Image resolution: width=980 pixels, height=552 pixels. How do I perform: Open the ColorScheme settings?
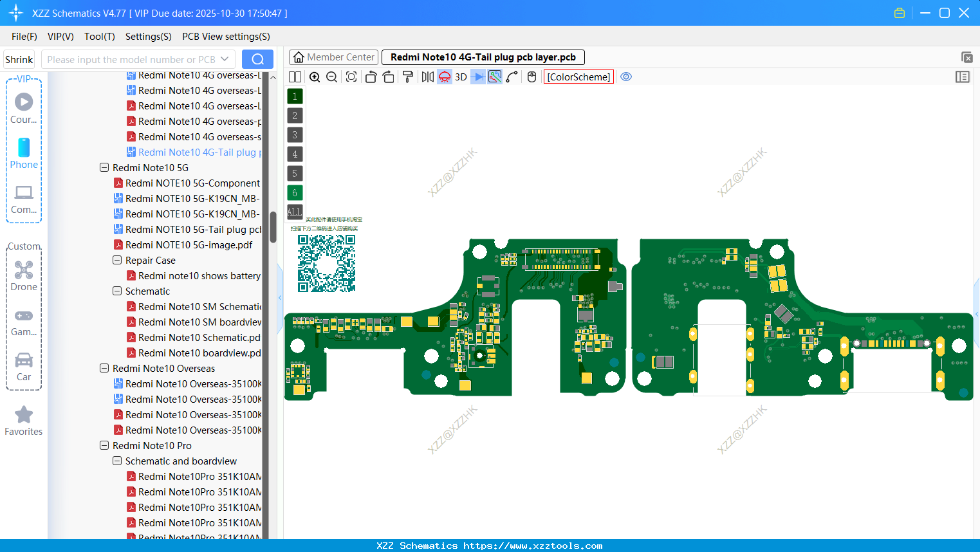click(578, 77)
